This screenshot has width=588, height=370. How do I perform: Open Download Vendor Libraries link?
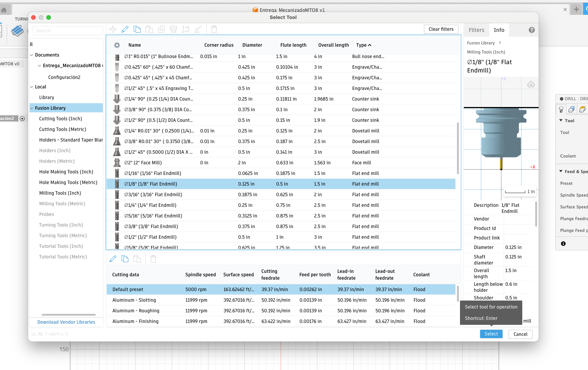tap(66, 322)
